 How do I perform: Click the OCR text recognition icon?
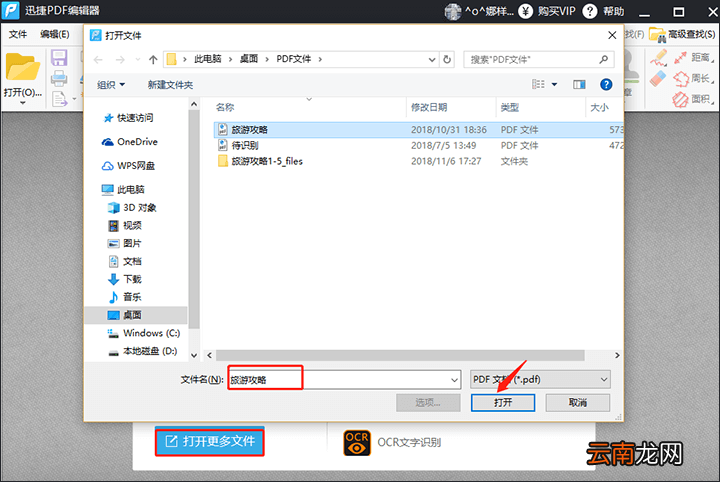pos(357,443)
